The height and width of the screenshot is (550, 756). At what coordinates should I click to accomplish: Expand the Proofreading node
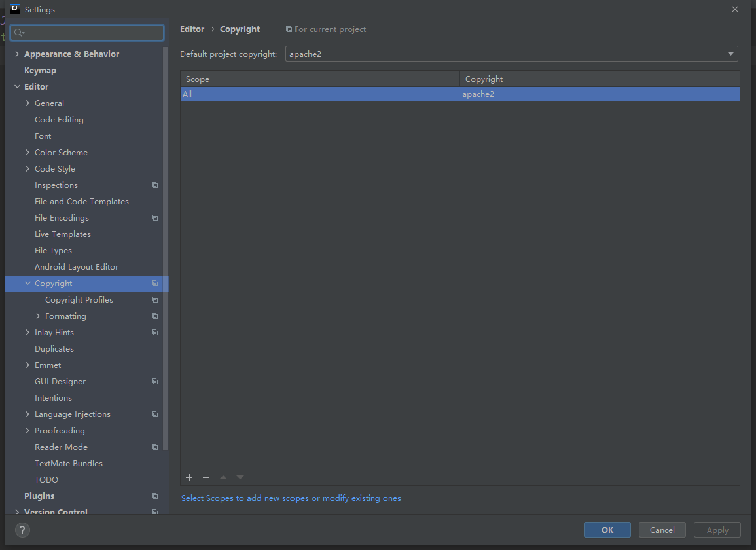point(27,430)
